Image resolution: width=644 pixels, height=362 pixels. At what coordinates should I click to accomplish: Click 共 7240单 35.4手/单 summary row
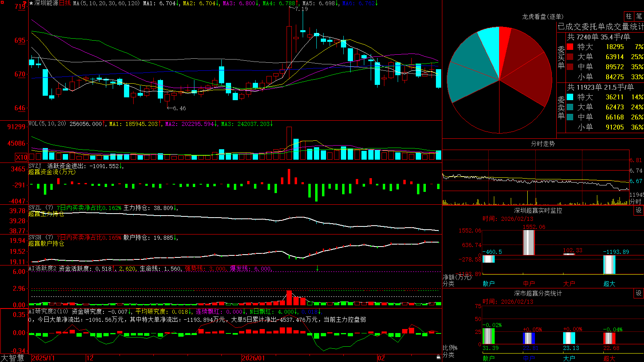599,37
